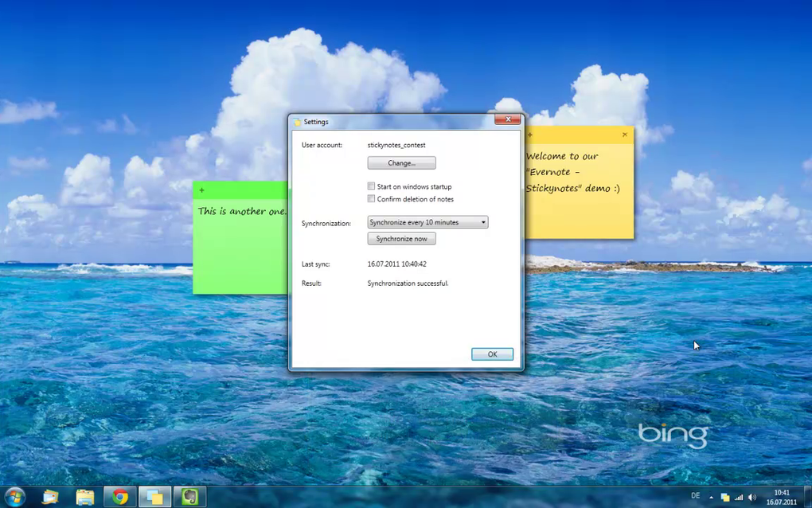Click the sticky notes tray icon
Screen dimensions: 812x508
(x=725, y=497)
